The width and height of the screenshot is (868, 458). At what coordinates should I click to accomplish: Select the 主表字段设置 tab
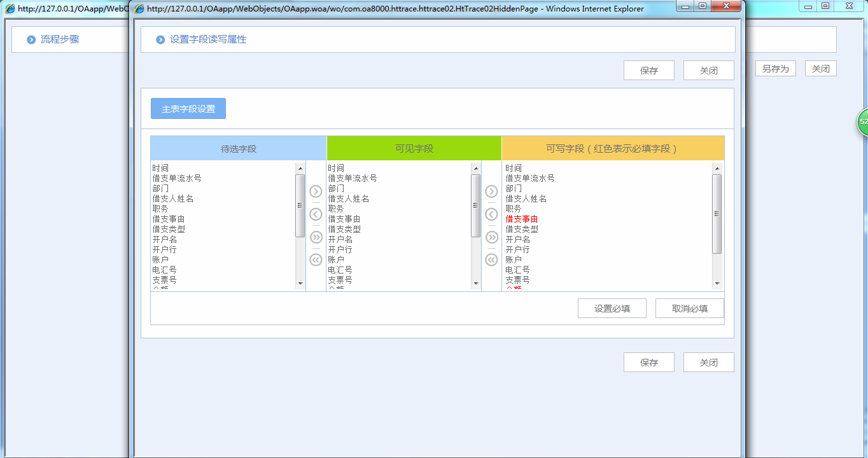188,108
